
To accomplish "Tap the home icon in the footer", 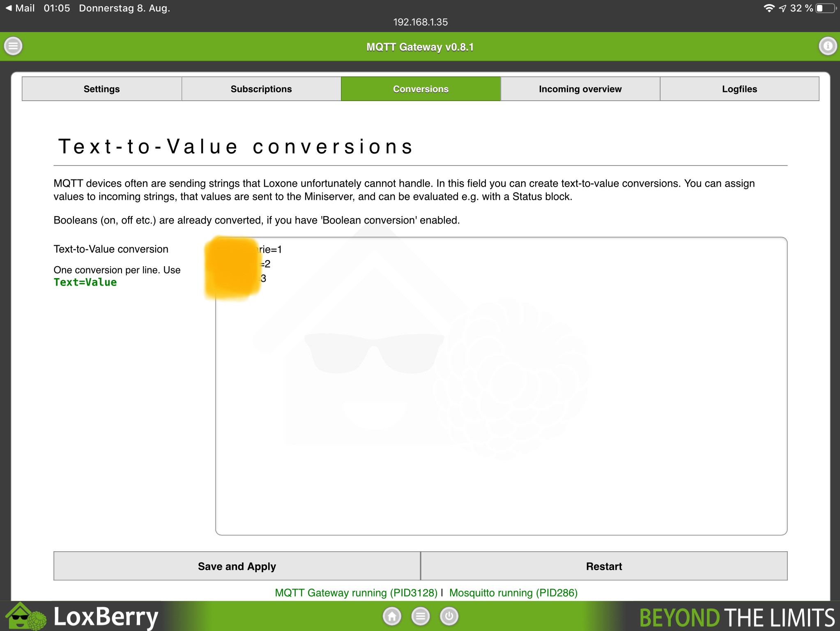I will point(392,616).
